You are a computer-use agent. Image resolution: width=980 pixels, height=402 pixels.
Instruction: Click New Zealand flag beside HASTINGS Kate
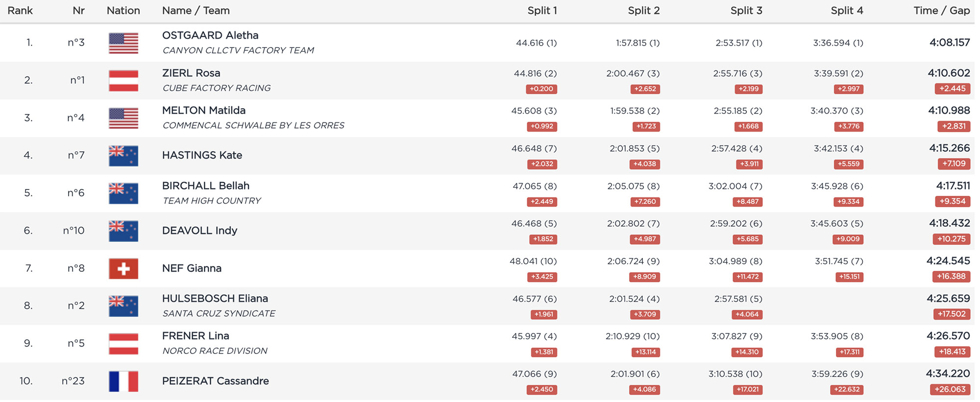tap(123, 156)
